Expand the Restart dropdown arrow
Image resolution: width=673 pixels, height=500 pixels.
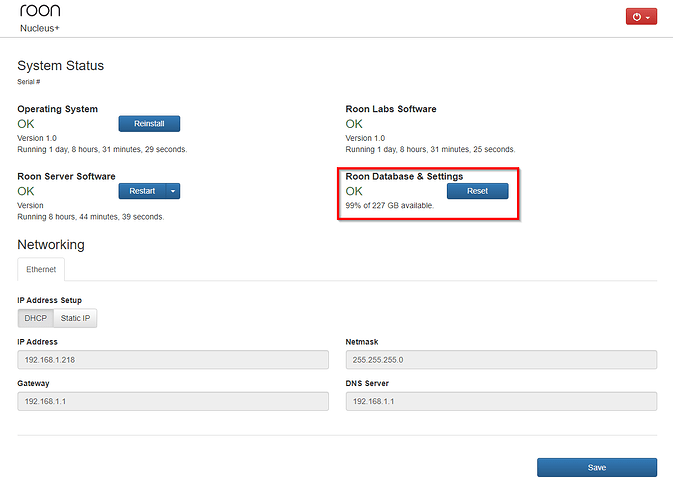(x=173, y=191)
